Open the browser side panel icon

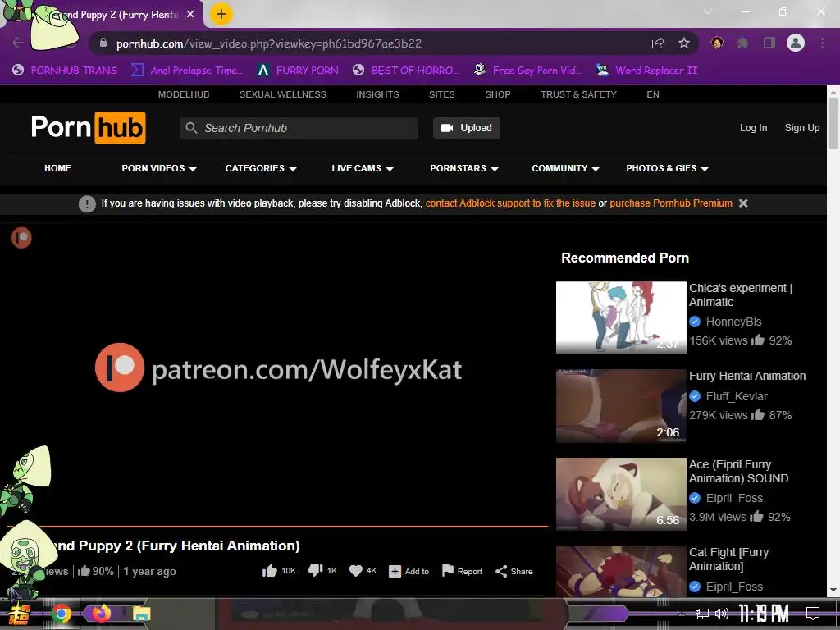pos(769,43)
